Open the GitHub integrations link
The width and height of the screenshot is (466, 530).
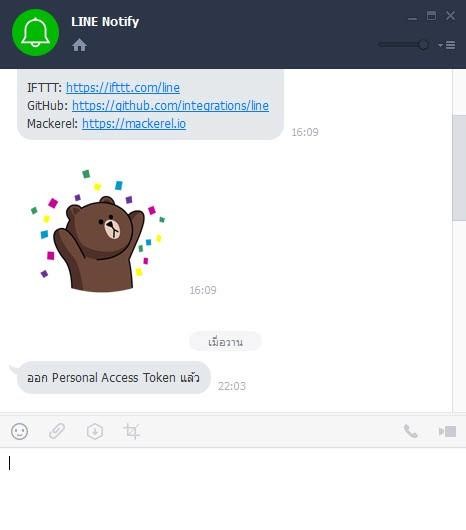click(x=170, y=105)
